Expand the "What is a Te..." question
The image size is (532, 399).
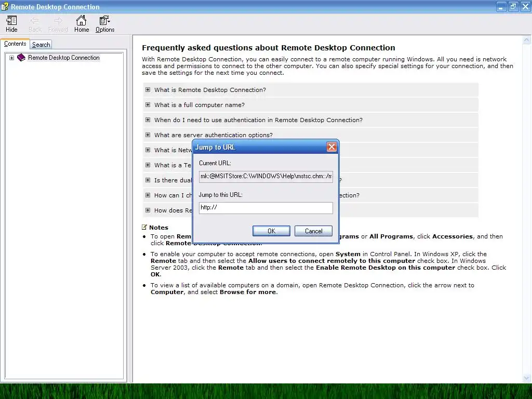tap(148, 165)
